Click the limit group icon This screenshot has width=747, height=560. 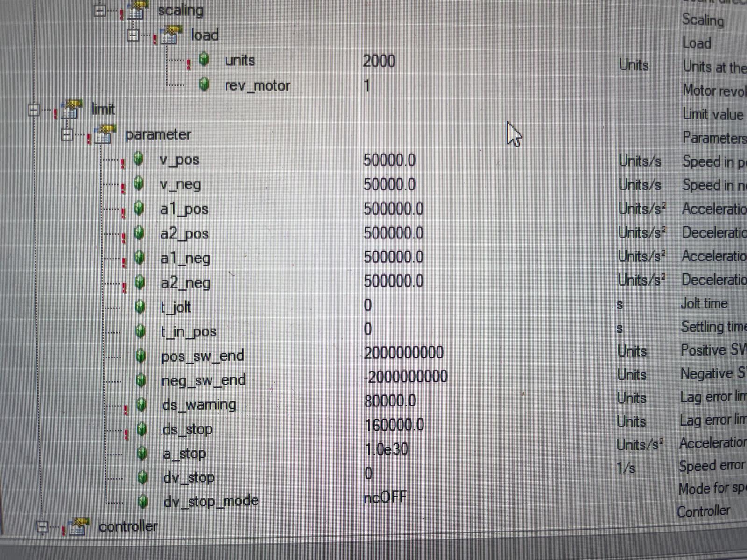(71, 109)
